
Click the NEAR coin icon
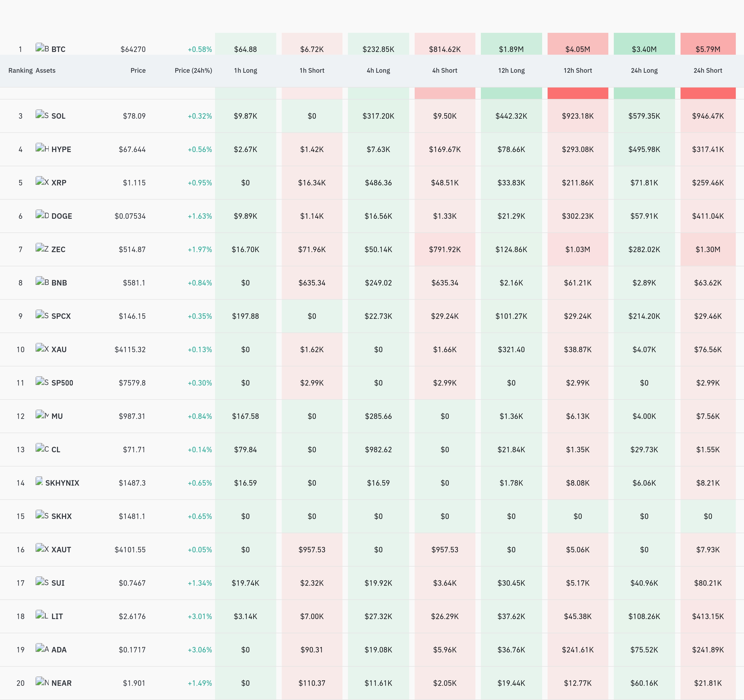(42, 681)
